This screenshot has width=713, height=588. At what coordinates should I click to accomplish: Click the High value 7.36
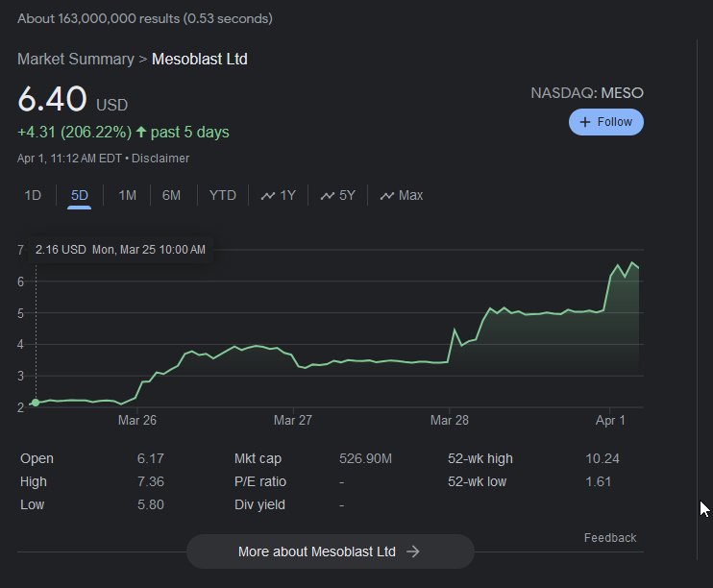(x=151, y=481)
